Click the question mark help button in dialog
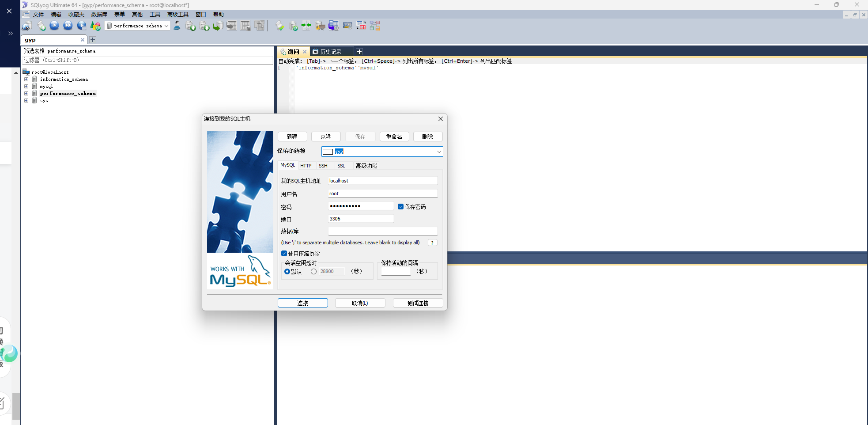Screen dimensions: 868x425 (433, 243)
